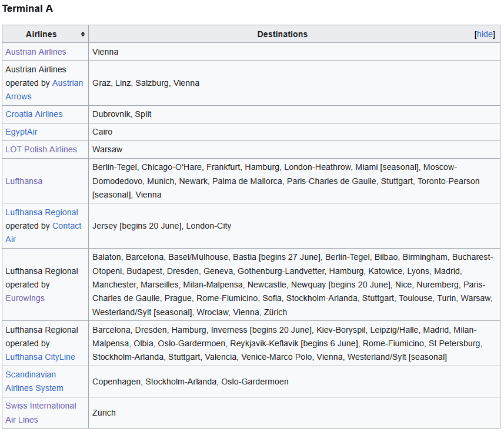Open the Contact Air link
This screenshot has height=435, width=504.
coord(66,226)
